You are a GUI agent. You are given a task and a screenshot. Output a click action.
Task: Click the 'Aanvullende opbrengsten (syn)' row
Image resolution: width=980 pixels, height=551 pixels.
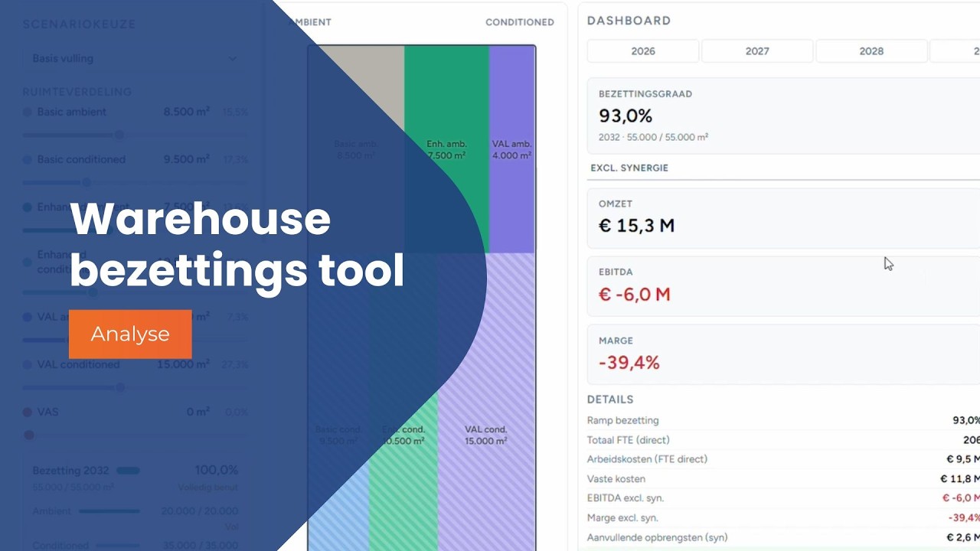tap(783, 537)
